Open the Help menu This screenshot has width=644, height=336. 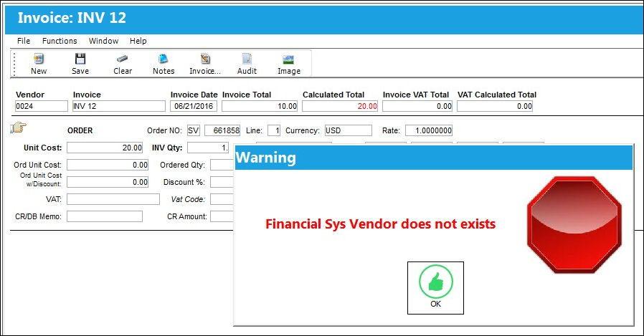point(138,41)
